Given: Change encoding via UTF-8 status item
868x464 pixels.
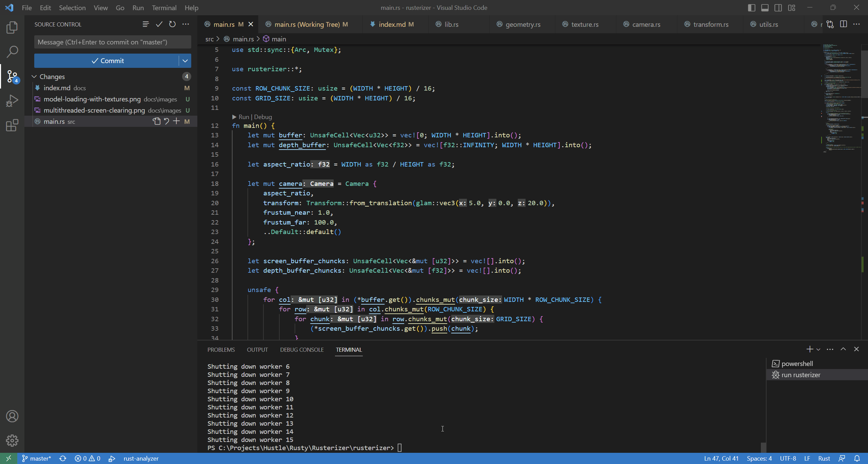Looking at the screenshot, I should click(788, 459).
